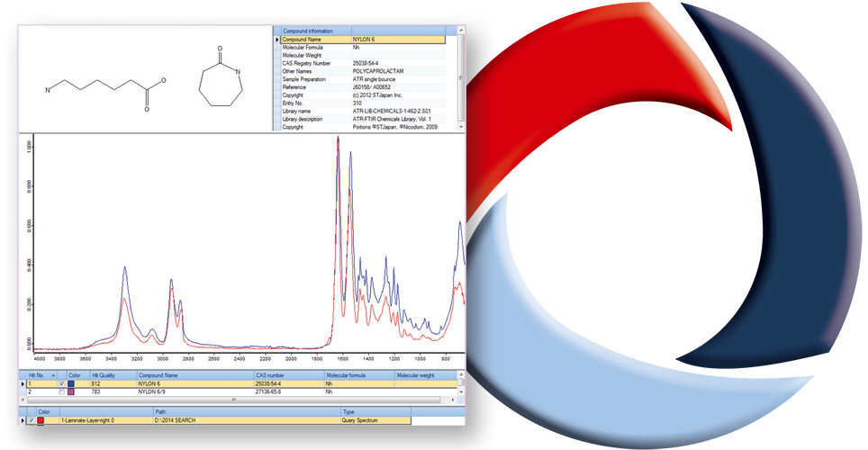Sort by Compound Name column in hit list

pyautogui.click(x=195, y=375)
